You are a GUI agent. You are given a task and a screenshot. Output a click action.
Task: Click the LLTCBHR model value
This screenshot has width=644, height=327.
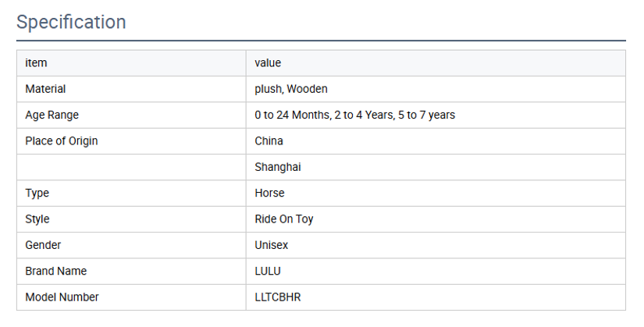pyautogui.click(x=278, y=297)
